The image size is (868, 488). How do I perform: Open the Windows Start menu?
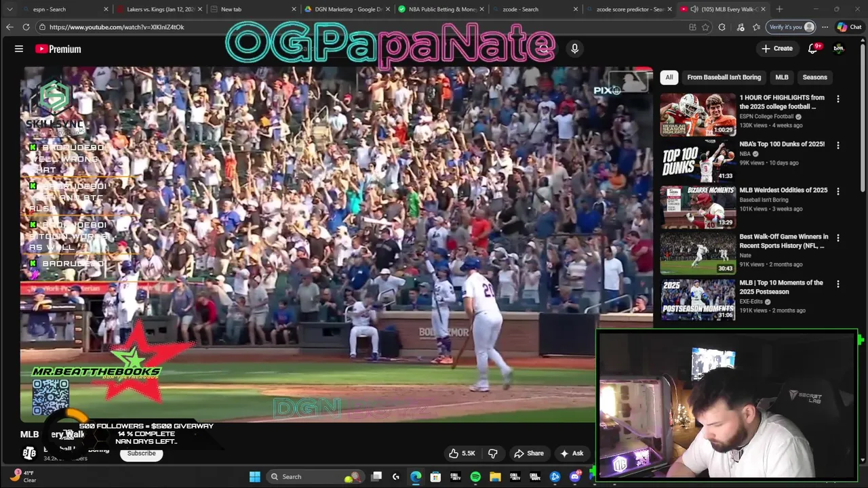(x=255, y=476)
